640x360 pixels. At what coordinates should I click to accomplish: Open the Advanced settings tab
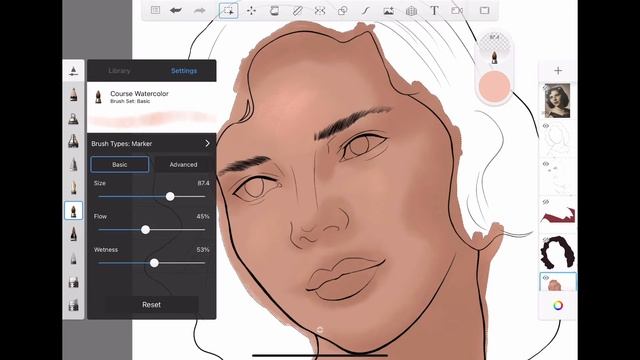[x=183, y=164]
